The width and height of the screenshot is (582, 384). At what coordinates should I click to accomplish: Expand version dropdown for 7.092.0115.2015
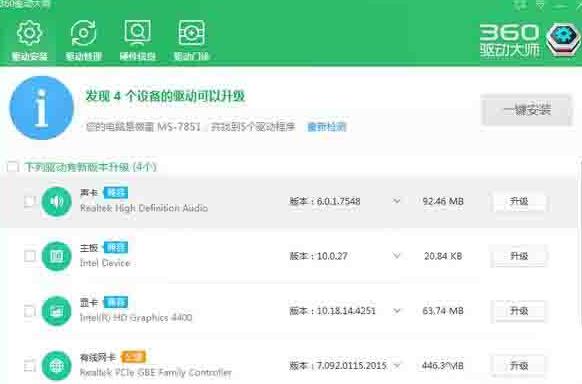[396, 365]
